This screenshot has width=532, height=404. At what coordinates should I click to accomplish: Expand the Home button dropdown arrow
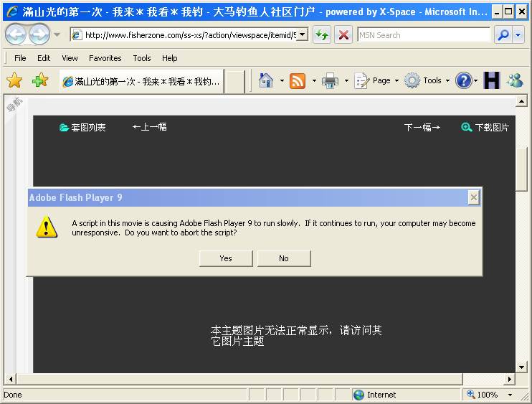tap(282, 81)
